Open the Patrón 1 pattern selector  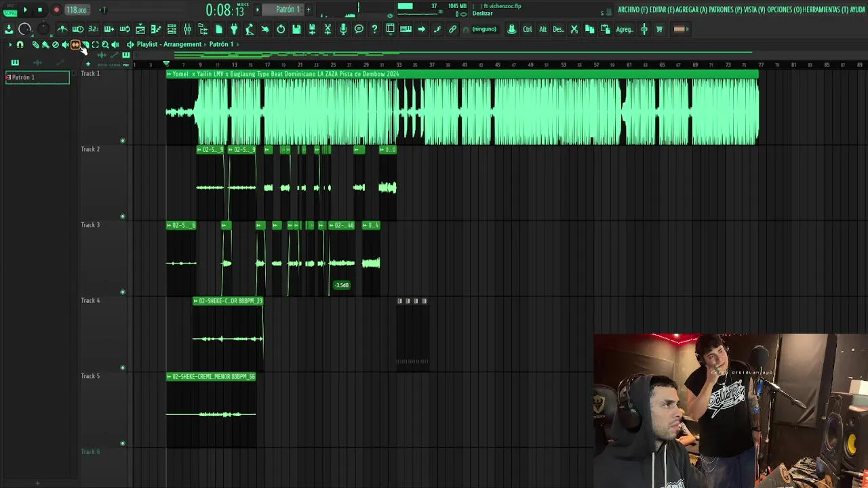283,9
